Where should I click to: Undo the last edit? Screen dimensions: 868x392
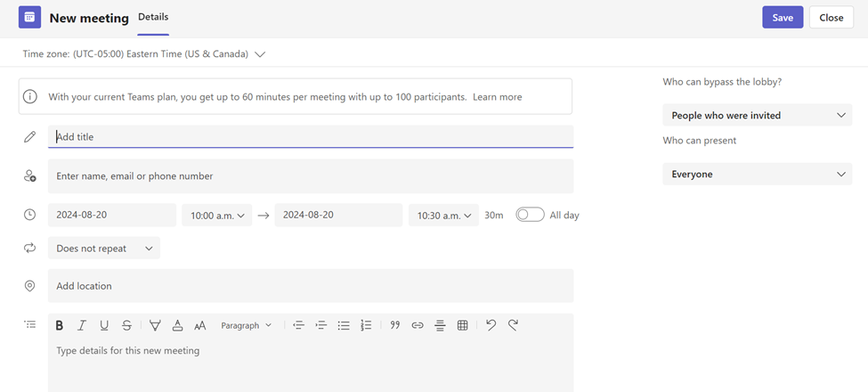pos(491,326)
